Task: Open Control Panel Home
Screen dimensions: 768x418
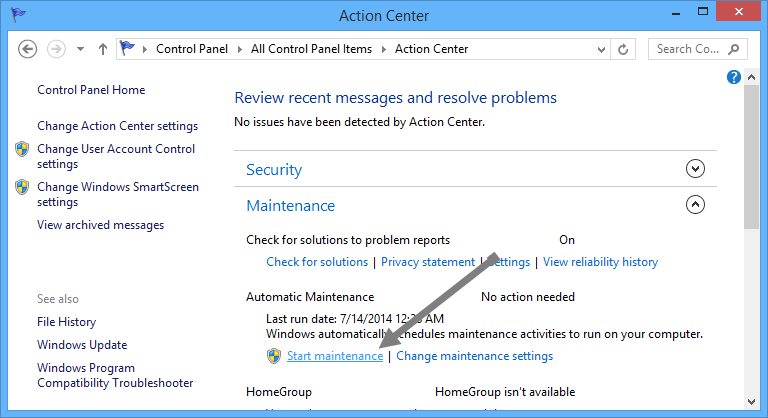Action: point(91,90)
